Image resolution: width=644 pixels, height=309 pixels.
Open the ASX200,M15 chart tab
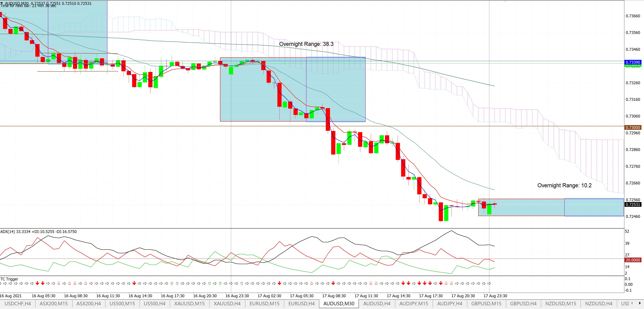tap(54, 303)
